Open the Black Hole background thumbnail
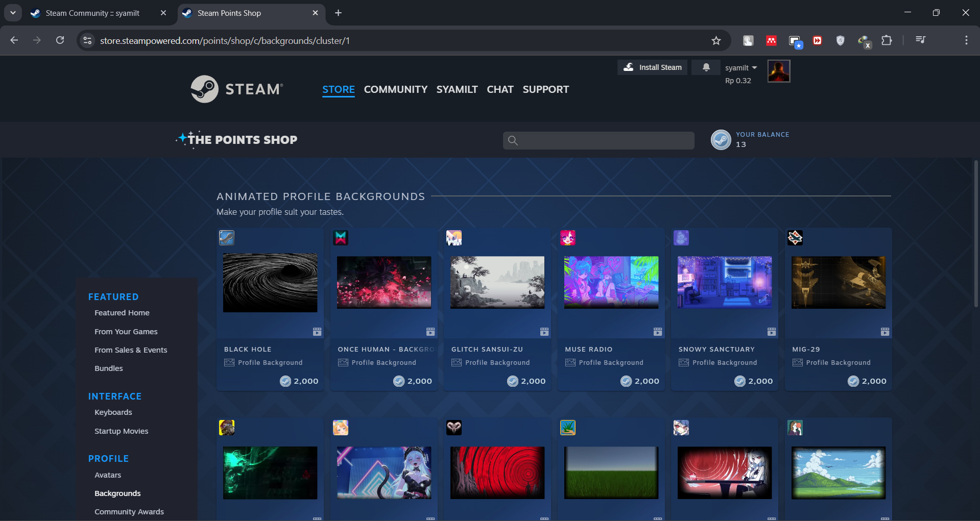This screenshot has height=521, width=980. (x=270, y=283)
